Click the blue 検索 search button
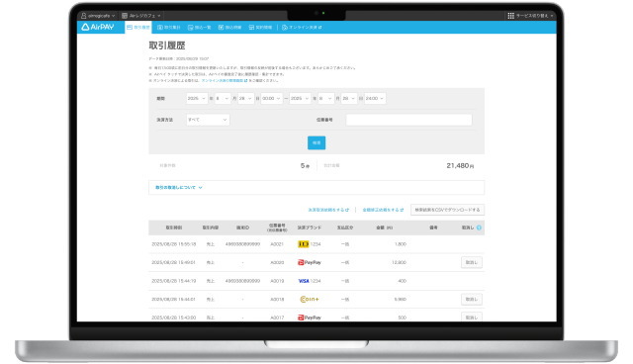The image size is (633, 364). 316,142
